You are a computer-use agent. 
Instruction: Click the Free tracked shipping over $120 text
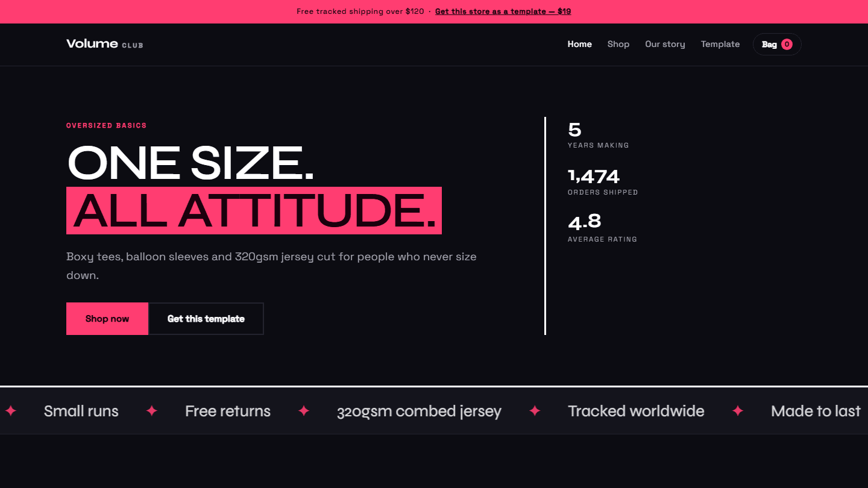360,11
